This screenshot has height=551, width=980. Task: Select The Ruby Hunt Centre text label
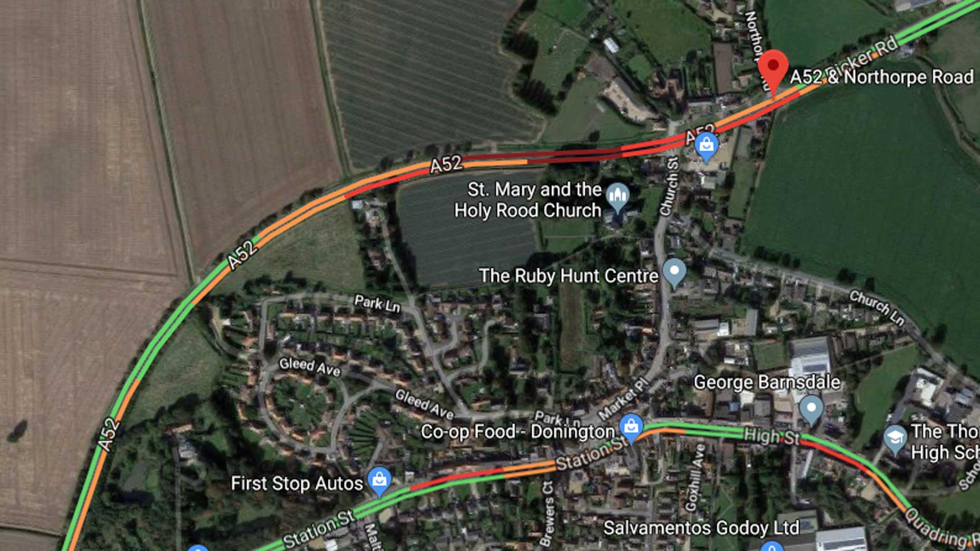tap(569, 275)
